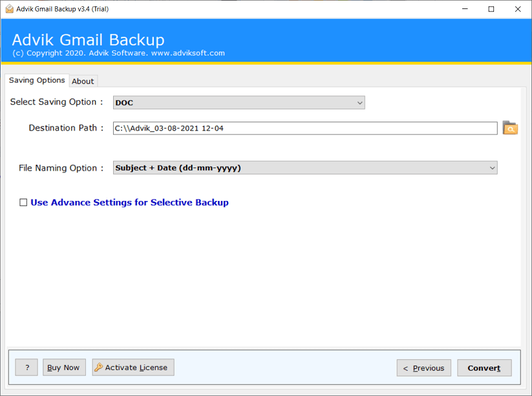Viewport: 532px width, 396px height.
Task: Maximize the Advik Gmail Backup window
Action: pyautogui.click(x=491, y=9)
